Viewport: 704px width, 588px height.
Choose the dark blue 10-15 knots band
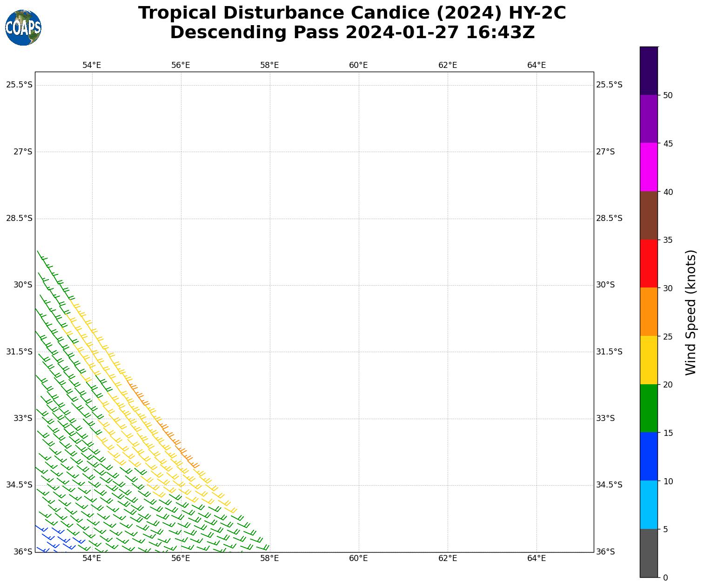[x=649, y=456]
